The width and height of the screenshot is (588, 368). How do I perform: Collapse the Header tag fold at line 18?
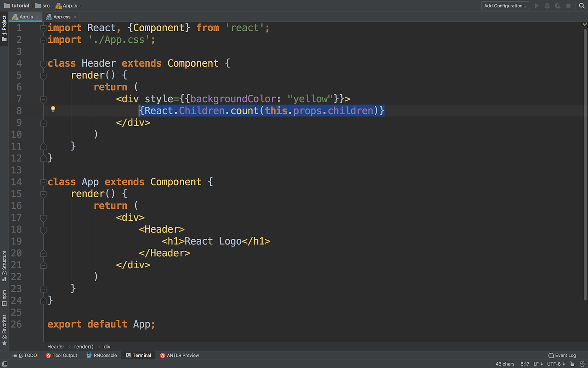43,230
